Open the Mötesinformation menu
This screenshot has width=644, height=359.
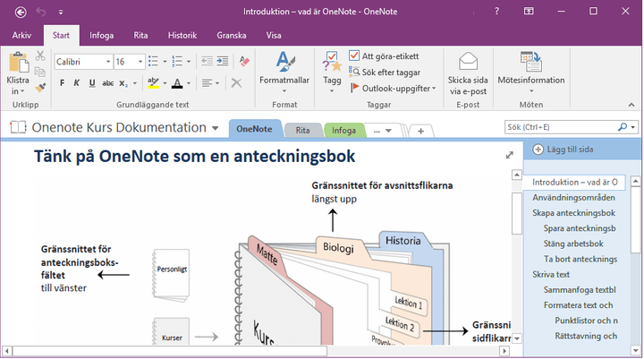(531, 73)
